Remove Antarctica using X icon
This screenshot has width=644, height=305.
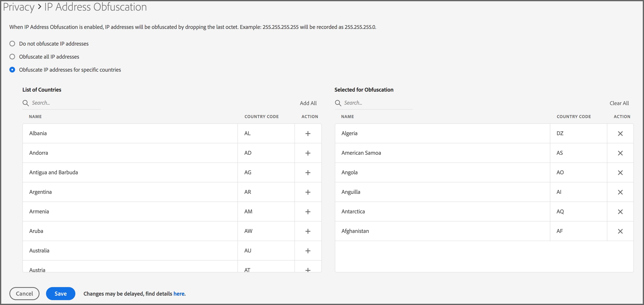tap(620, 212)
